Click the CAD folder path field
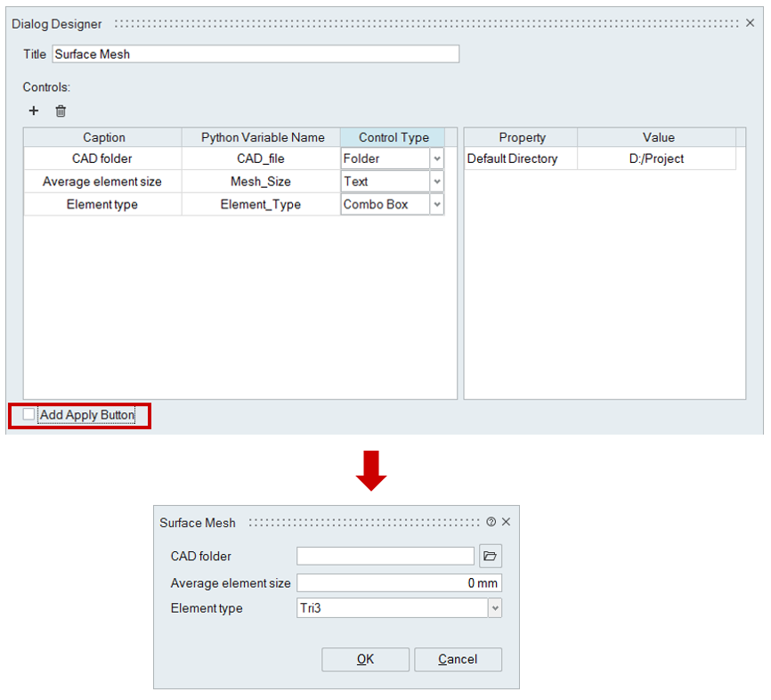Screen dimensions: 771x700 (385, 557)
